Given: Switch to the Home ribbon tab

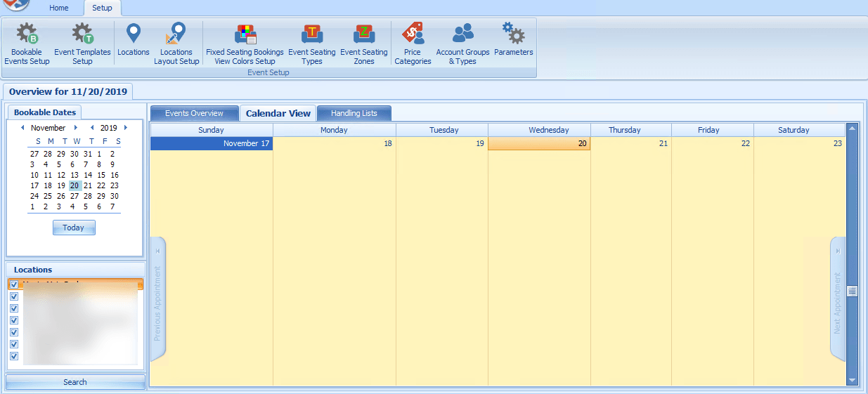Looking at the screenshot, I should point(59,8).
